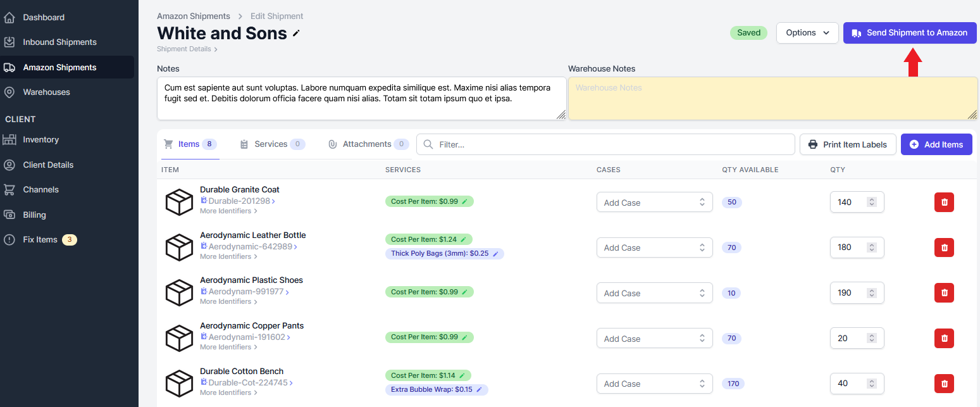The width and height of the screenshot is (980, 407).
Task: Click quantity stepper showing 180
Action: pyautogui.click(x=872, y=247)
